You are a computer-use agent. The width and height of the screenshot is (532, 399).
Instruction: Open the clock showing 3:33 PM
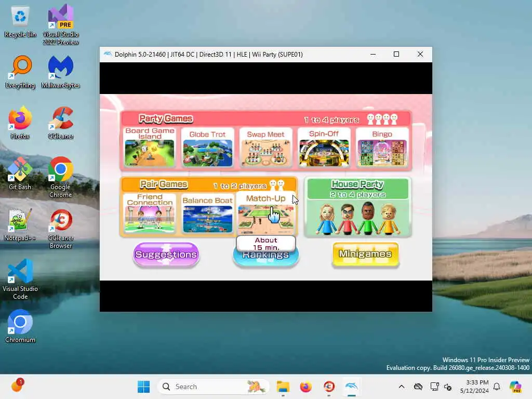click(x=474, y=387)
